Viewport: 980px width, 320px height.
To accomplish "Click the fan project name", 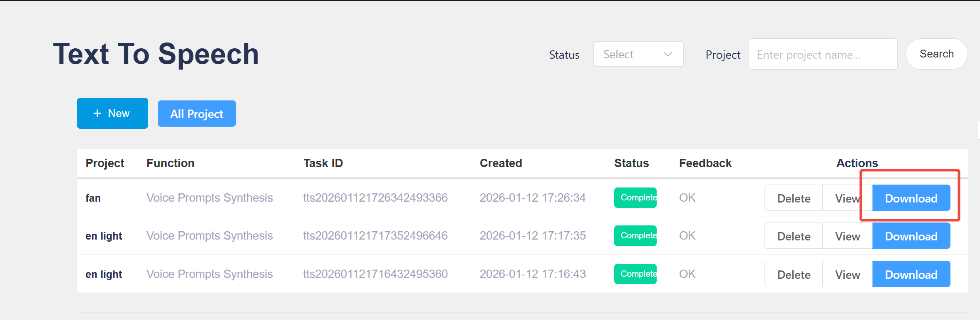I will coord(93,198).
